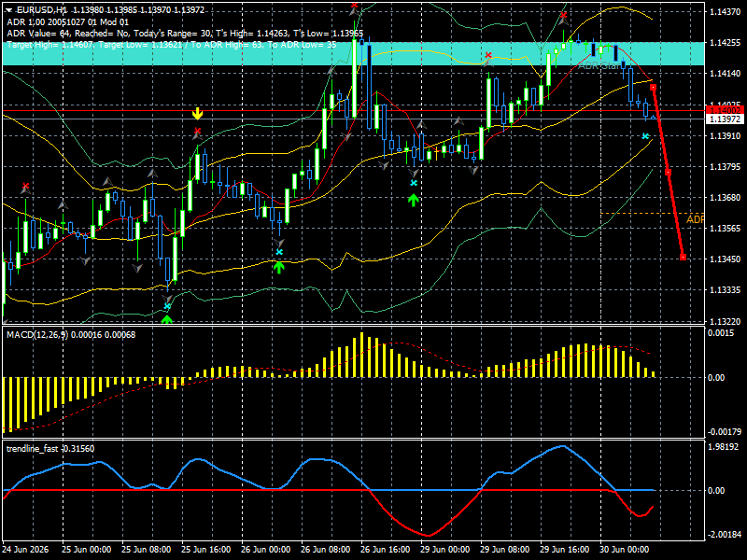Select the green up arrow at the 1.13680 level
Viewport: 747px width, 560px height.
413,200
